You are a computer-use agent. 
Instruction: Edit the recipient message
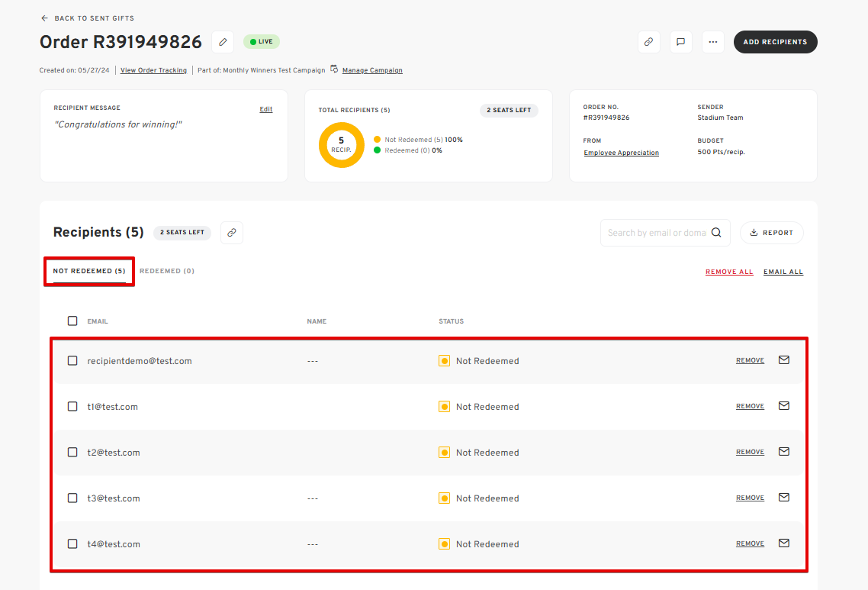click(x=265, y=109)
